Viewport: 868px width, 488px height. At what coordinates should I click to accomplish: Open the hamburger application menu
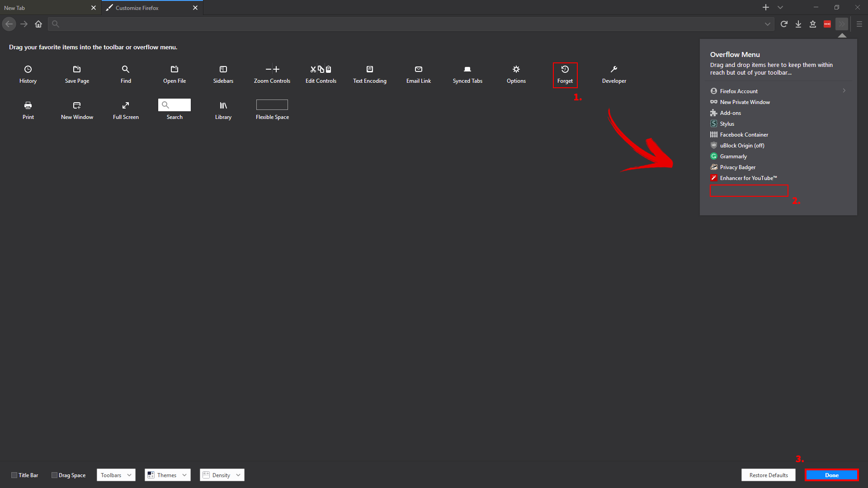pos(859,24)
